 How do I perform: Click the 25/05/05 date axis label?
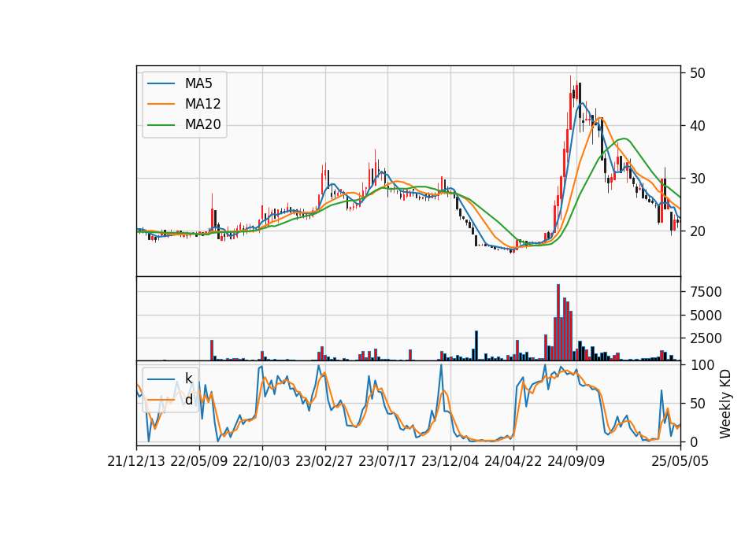(x=680, y=461)
